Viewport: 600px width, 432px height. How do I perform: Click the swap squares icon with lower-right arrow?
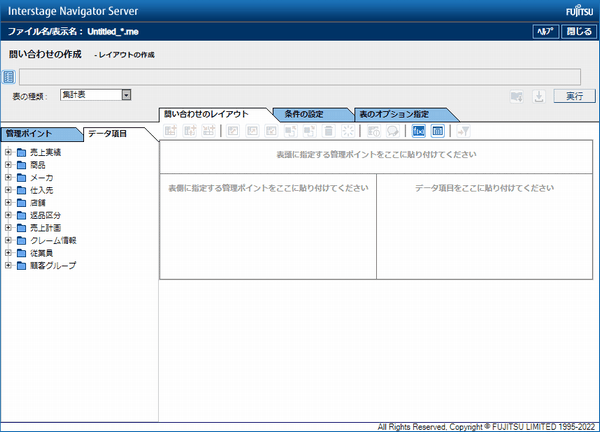pyautogui.click(x=309, y=131)
